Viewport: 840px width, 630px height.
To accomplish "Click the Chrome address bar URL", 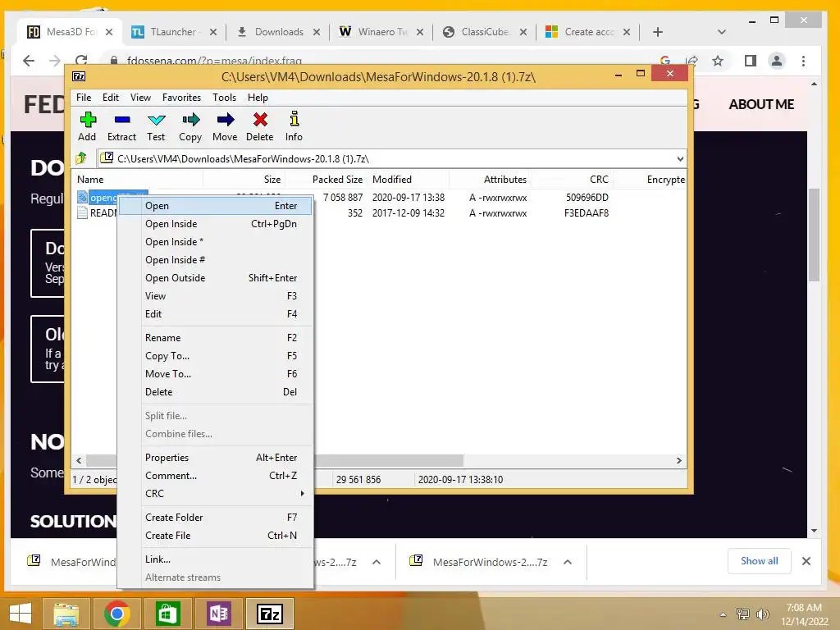I will pyautogui.click(x=214, y=61).
